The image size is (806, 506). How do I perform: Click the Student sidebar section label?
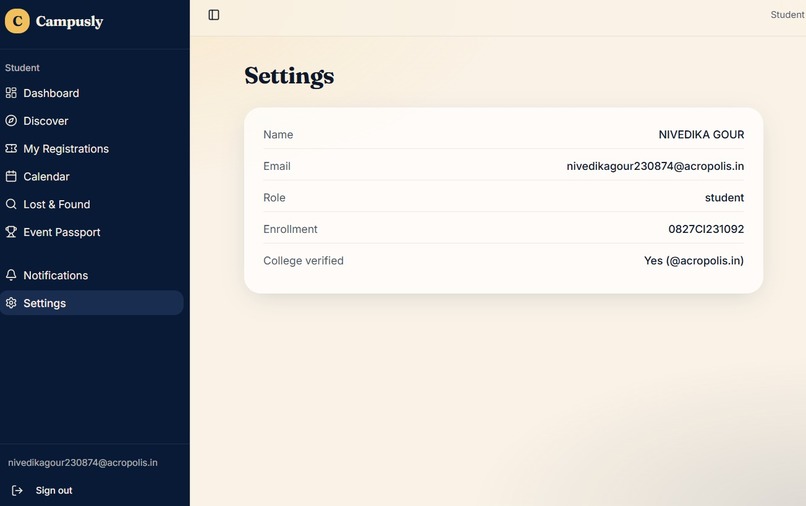[x=22, y=68]
